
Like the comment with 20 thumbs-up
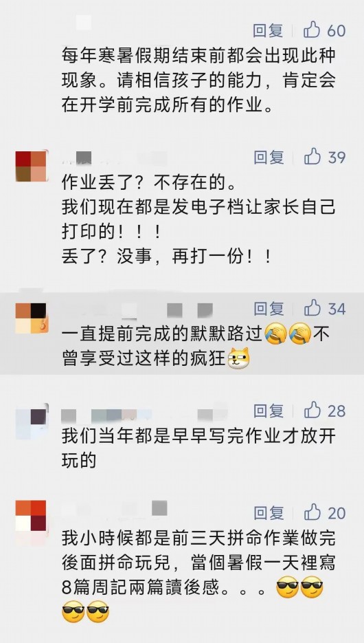(324, 512)
